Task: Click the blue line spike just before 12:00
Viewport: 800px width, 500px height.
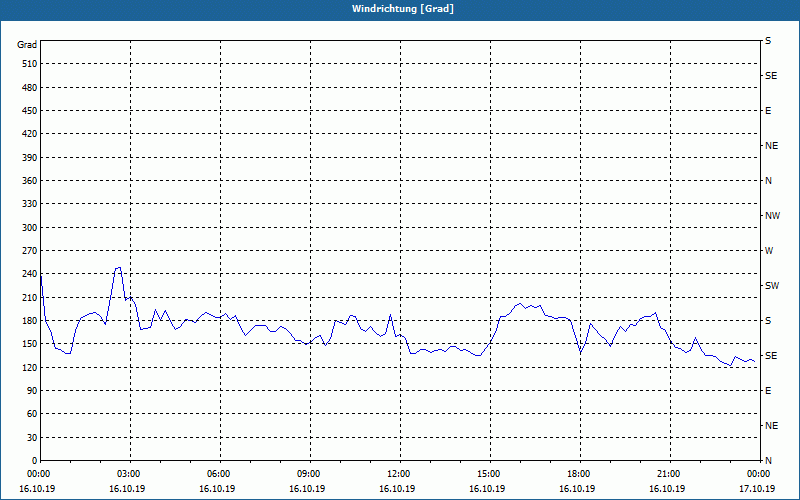Action: 390,315
